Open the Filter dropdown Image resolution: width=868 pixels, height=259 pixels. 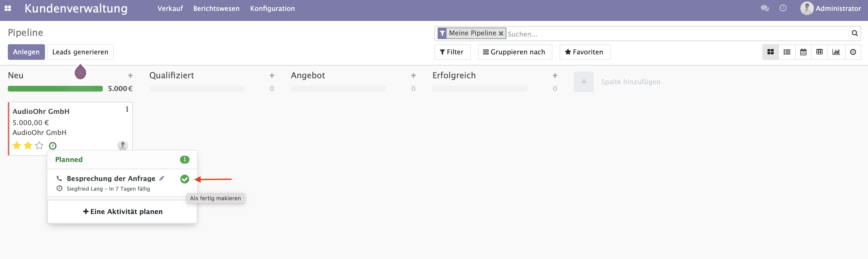[x=452, y=52]
